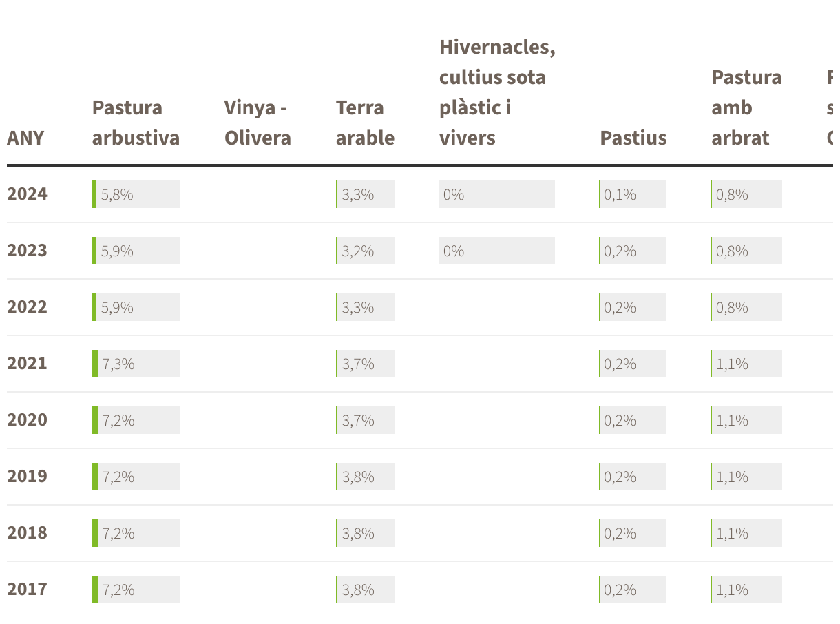The image size is (840, 624).
Task: Click the 0% Hivernacles bar for 2024
Action: pos(497,194)
